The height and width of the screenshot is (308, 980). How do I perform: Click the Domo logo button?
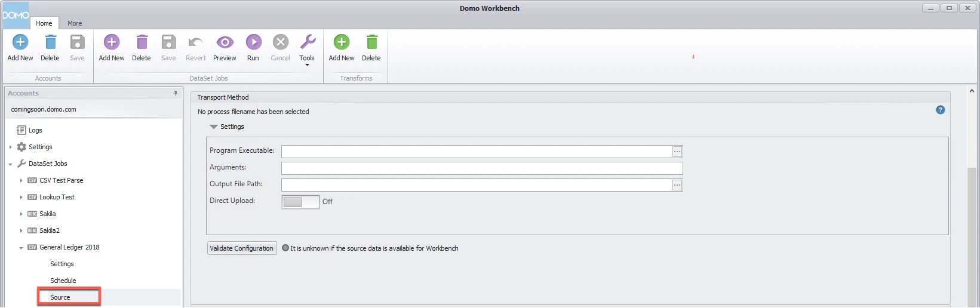[15, 15]
